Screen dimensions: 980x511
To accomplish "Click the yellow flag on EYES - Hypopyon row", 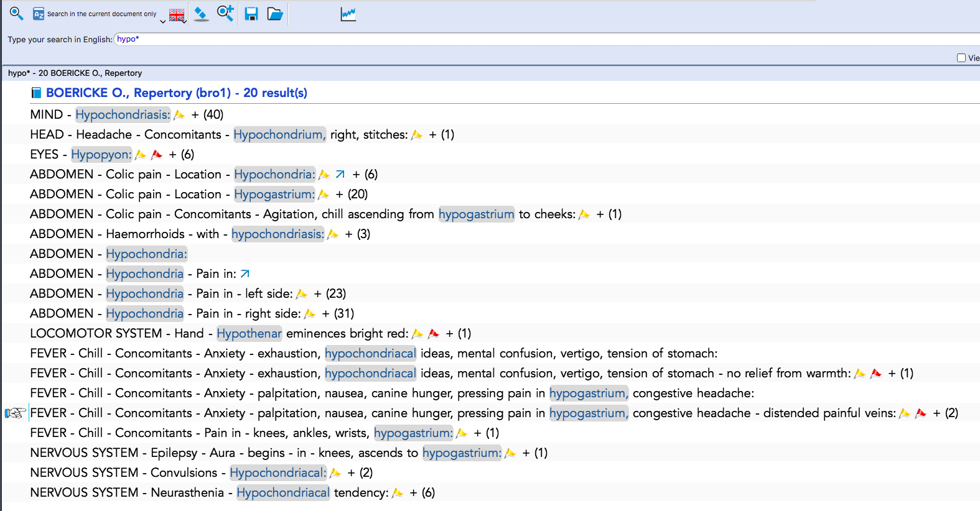I will tap(141, 155).
